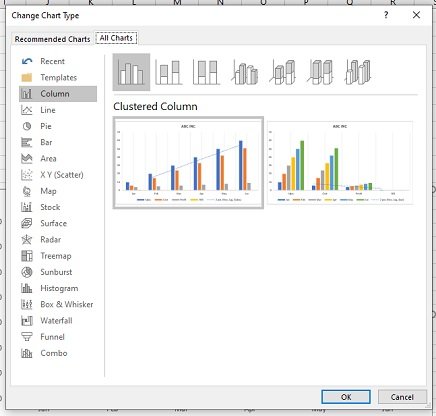
Task: Switch to the All Charts tab
Action: coord(116,38)
